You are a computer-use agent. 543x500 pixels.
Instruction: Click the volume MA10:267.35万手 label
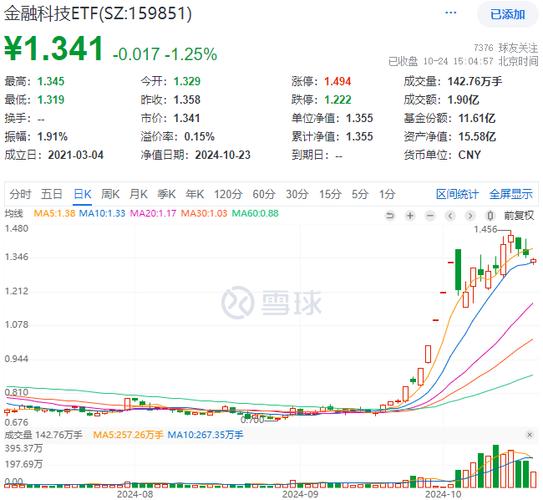coord(205,435)
